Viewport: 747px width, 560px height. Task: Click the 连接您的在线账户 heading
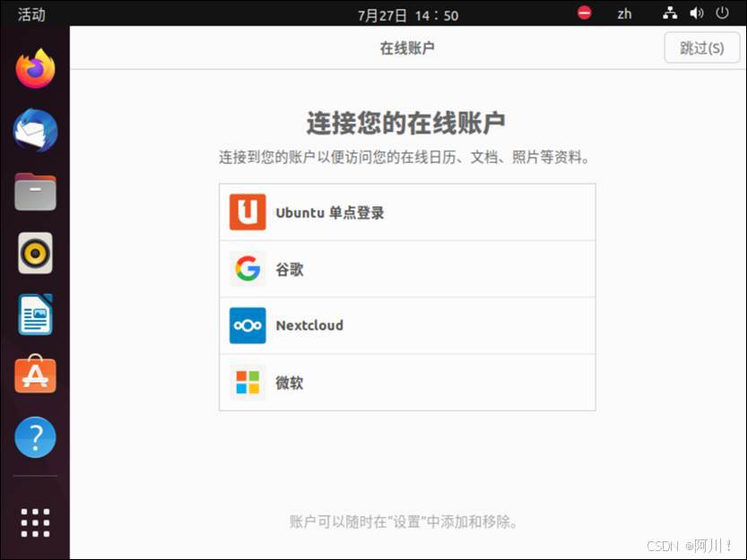[406, 123]
